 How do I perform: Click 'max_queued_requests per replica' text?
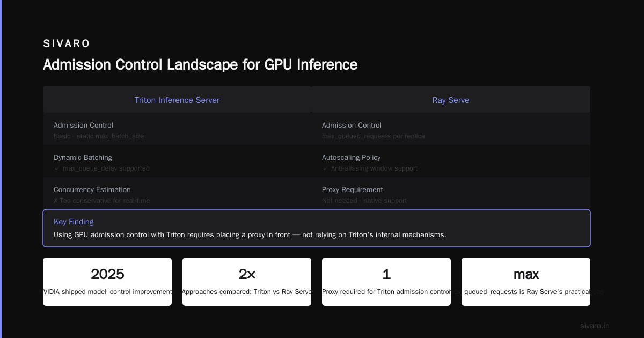click(x=374, y=136)
